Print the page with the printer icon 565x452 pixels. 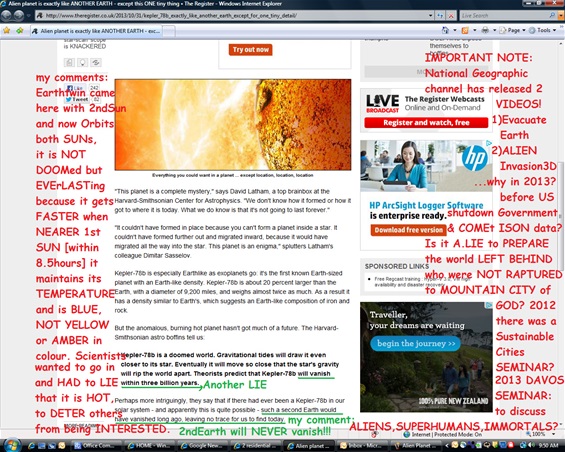coord(485,30)
